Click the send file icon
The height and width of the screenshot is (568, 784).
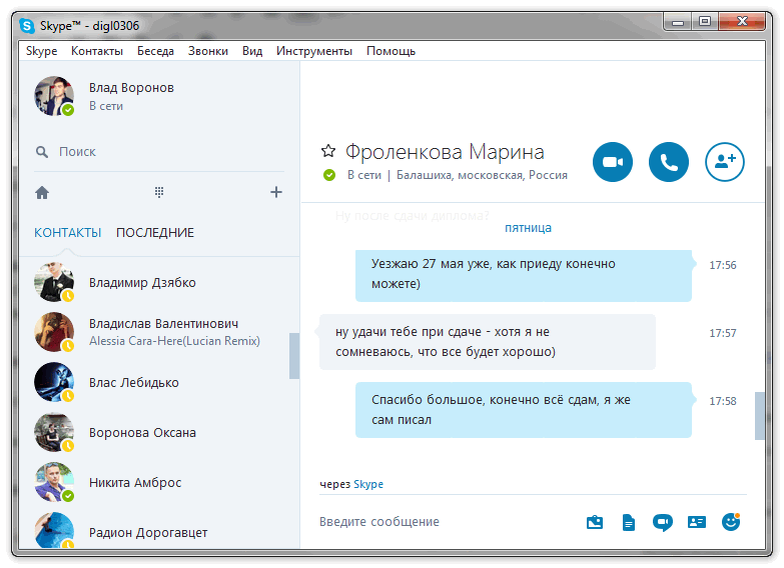628,522
